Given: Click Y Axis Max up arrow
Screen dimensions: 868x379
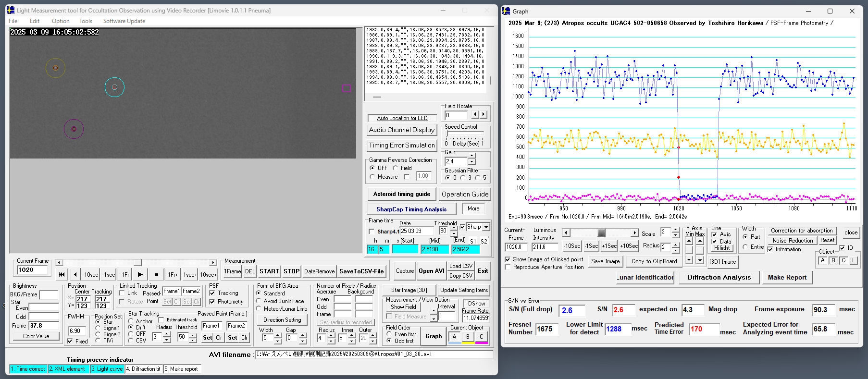Looking at the screenshot, I should [x=700, y=241].
